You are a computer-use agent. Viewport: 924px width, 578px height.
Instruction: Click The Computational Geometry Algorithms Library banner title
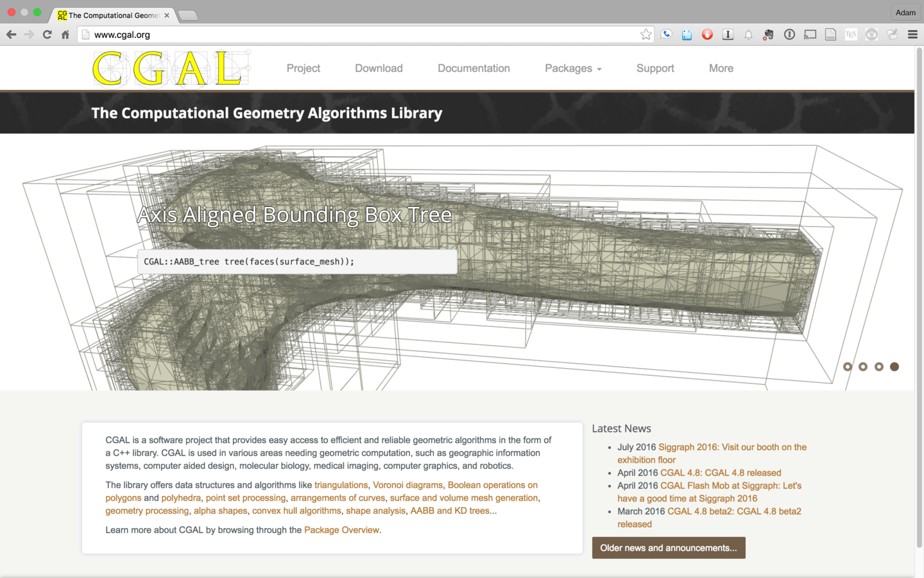[267, 113]
